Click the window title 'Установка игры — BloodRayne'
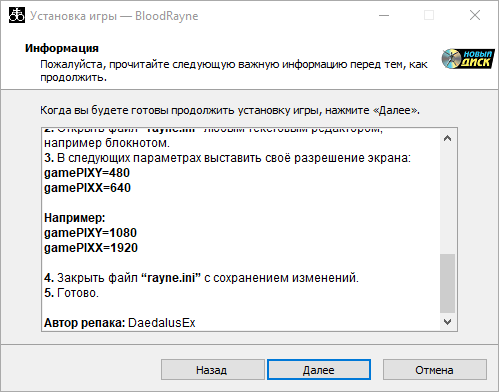The height and width of the screenshot is (392, 499). coord(114,16)
